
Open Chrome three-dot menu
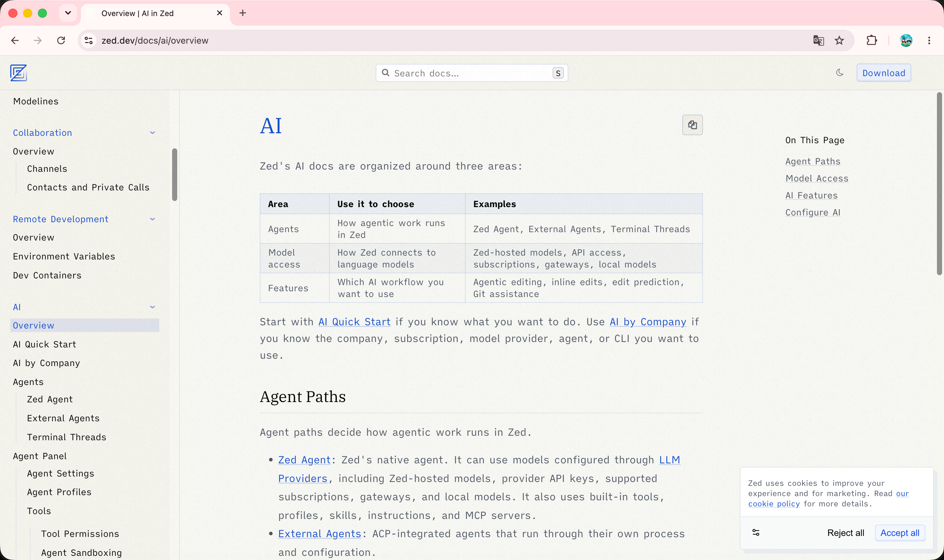929,40
